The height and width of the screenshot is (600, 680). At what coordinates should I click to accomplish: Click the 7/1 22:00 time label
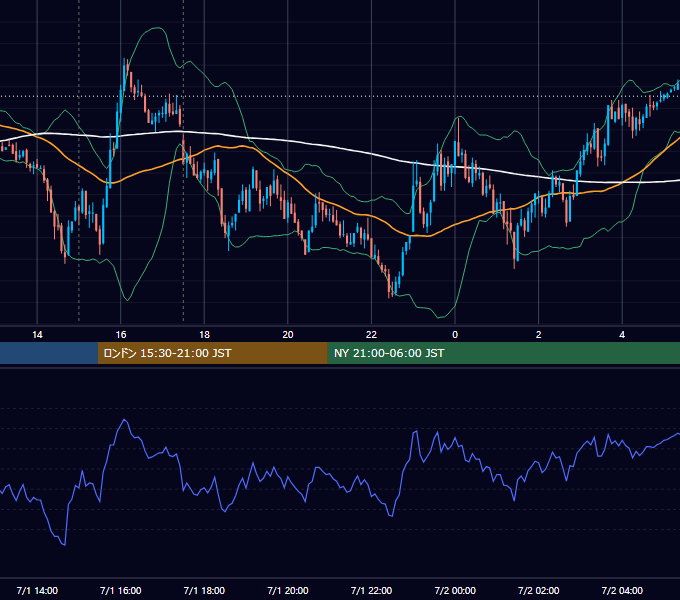[371, 590]
